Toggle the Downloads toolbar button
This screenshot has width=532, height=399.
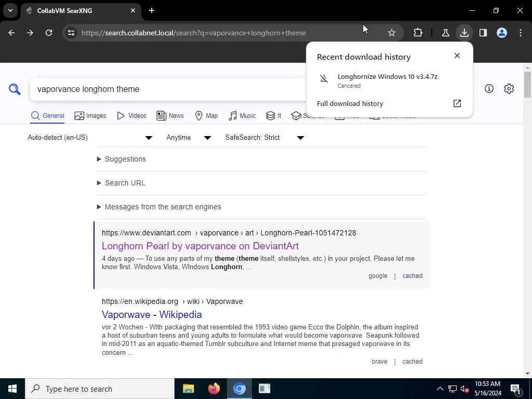(x=464, y=33)
